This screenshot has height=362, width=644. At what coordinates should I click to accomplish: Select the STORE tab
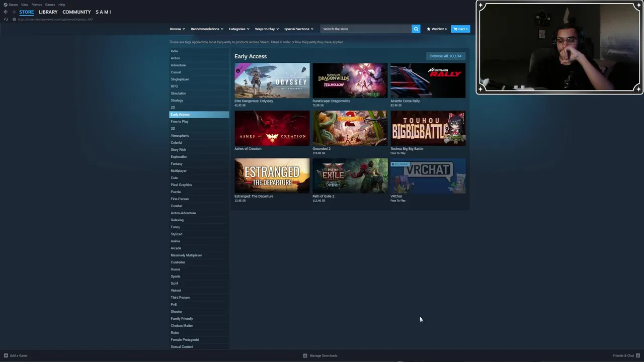pyautogui.click(x=27, y=12)
